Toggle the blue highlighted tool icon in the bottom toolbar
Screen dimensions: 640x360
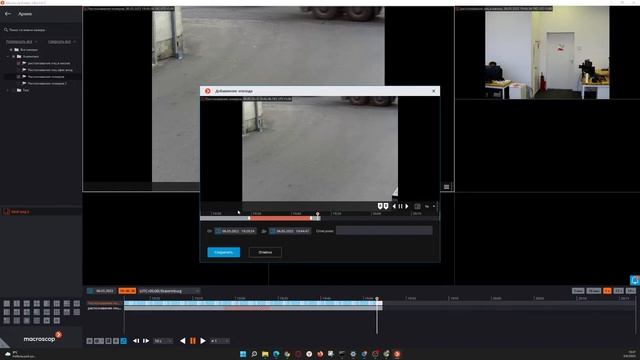tap(124, 341)
